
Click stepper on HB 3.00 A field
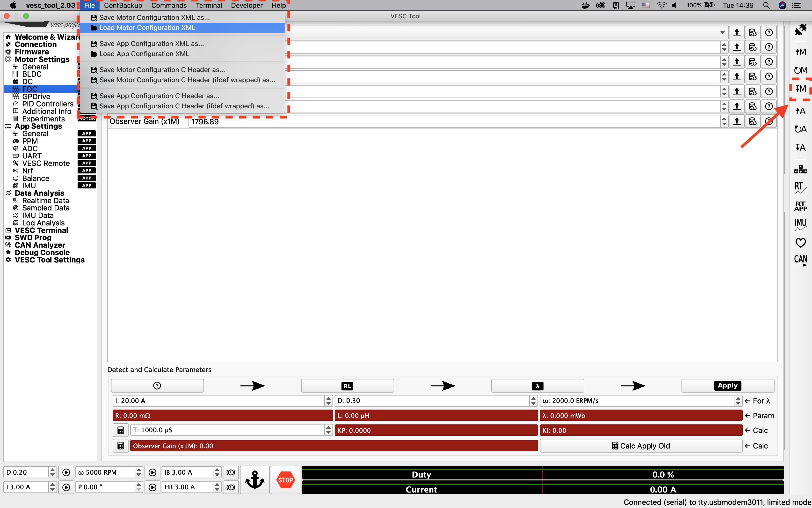[217, 487]
